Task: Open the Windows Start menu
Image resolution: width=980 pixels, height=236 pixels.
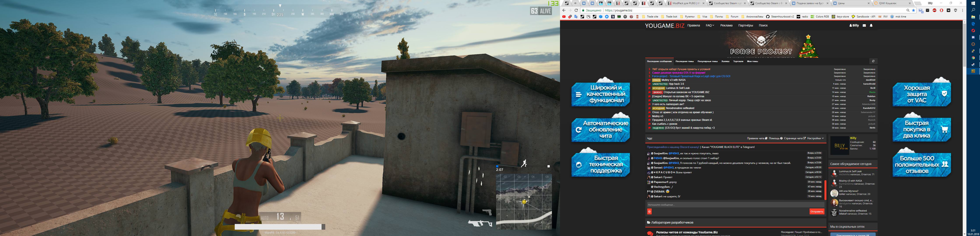Action: pyautogui.click(x=973, y=3)
